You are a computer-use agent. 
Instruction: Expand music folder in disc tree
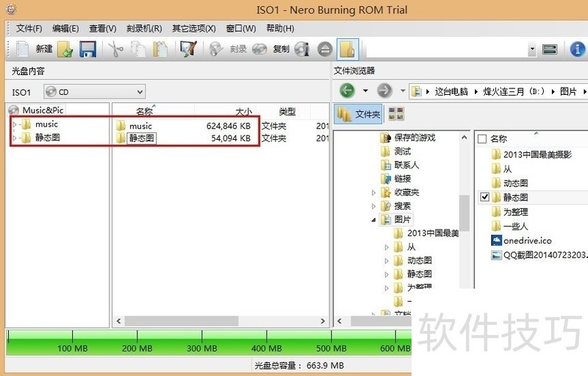pyautogui.click(x=15, y=124)
